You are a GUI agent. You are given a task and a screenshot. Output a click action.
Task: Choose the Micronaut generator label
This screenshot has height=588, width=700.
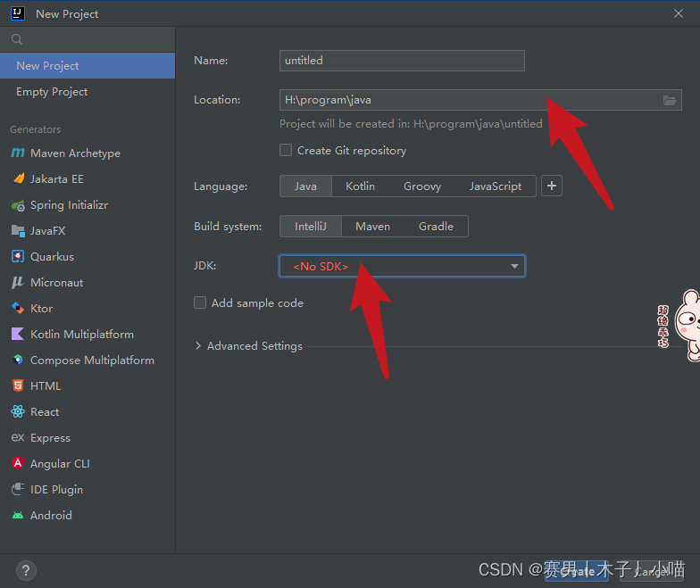[57, 282]
